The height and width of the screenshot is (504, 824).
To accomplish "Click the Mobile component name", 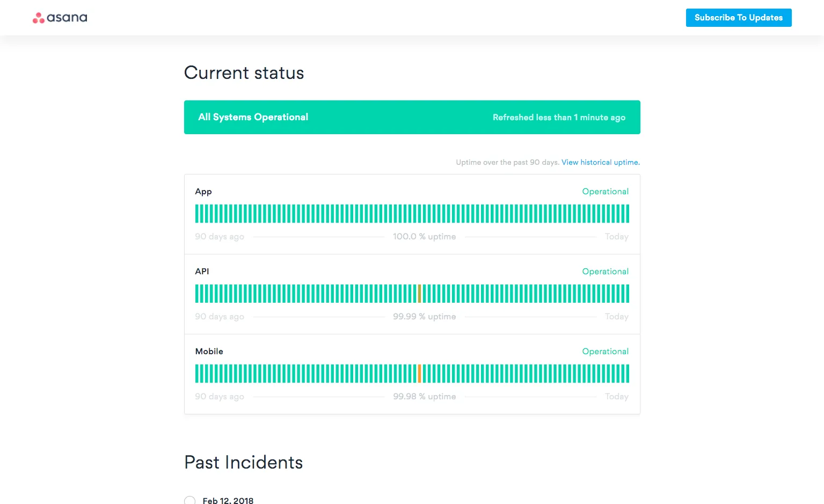I will 209,352.
